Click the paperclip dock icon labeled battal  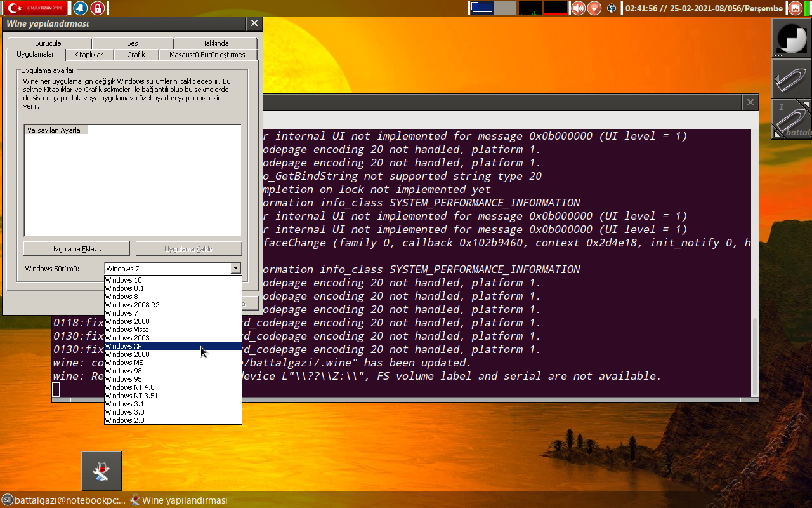coord(792,119)
